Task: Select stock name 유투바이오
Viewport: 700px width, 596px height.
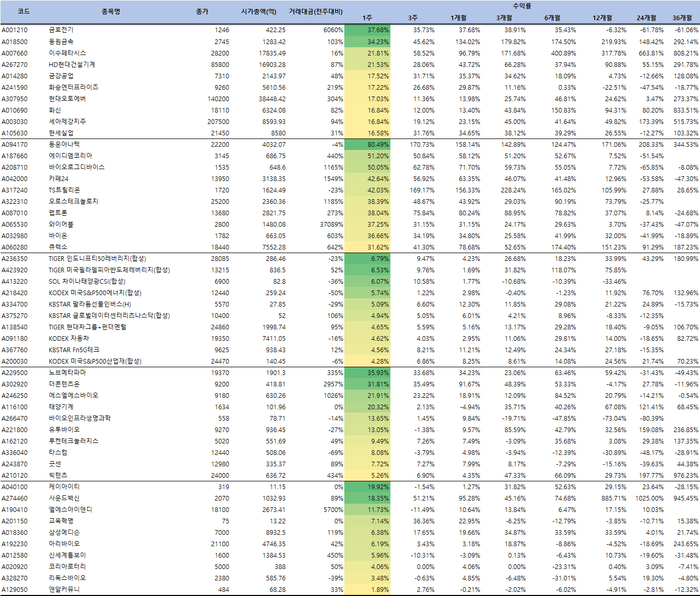Action: pos(64,429)
